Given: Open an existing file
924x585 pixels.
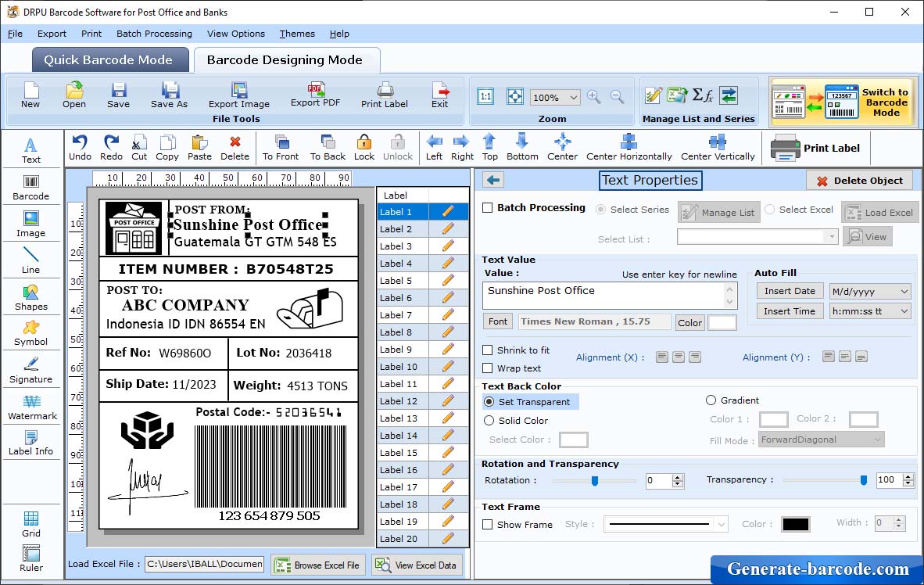Looking at the screenshot, I should click(x=74, y=95).
